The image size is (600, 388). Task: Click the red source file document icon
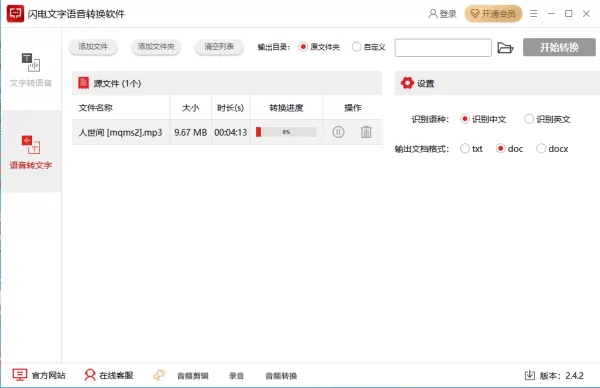coord(83,83)
